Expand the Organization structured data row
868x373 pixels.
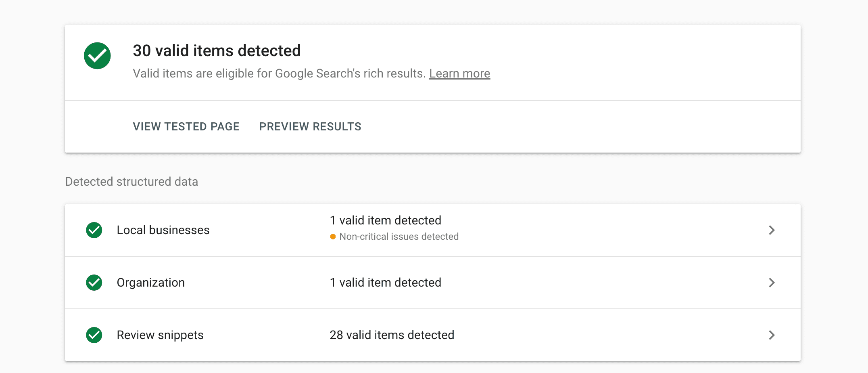[772, 283]
